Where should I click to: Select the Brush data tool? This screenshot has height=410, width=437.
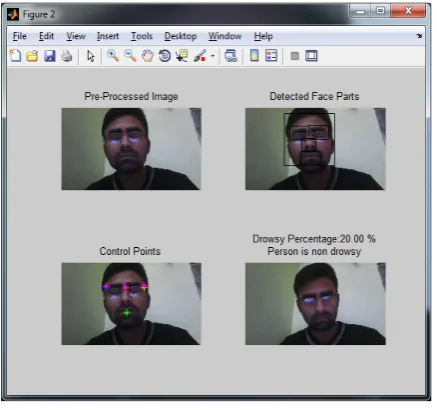pos(200,56)
